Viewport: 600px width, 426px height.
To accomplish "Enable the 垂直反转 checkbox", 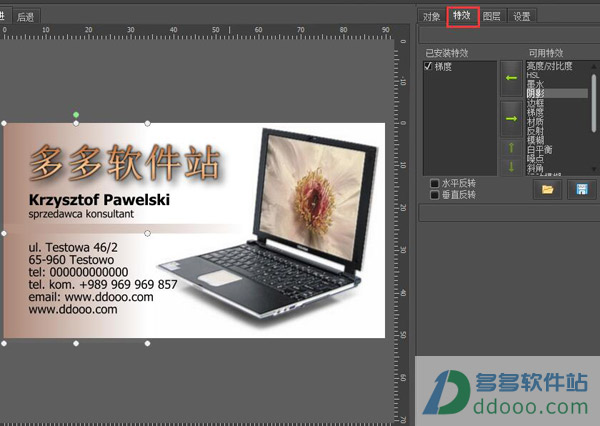I will pos(434,195).
